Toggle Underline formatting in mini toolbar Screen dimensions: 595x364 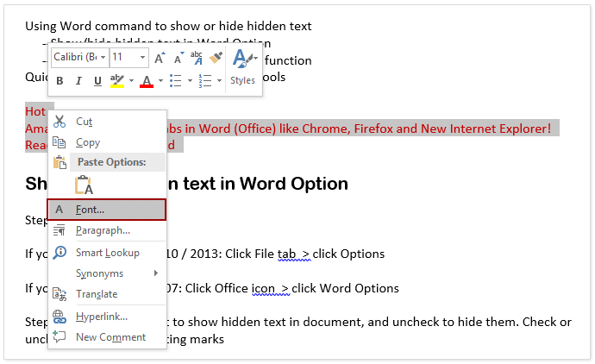tap(97, 81)
